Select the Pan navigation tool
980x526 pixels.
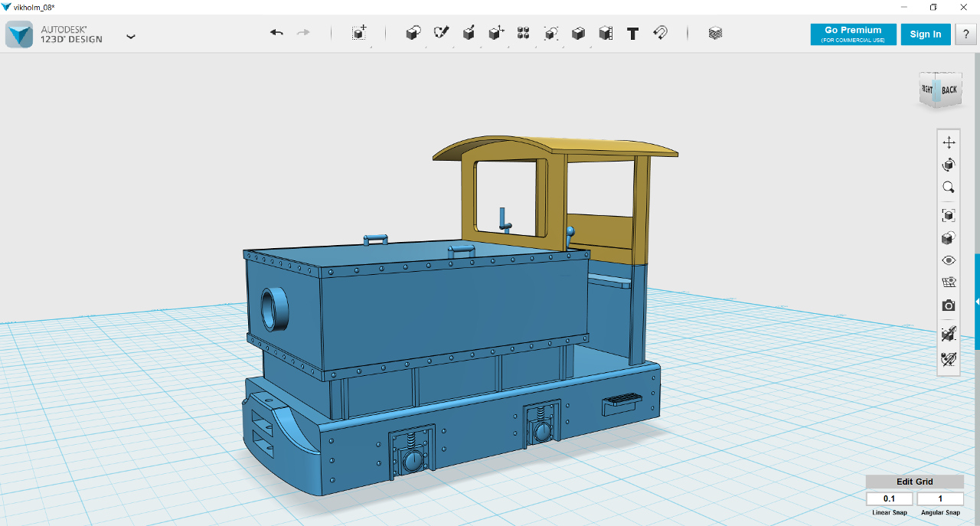click(x=949, y=142)
